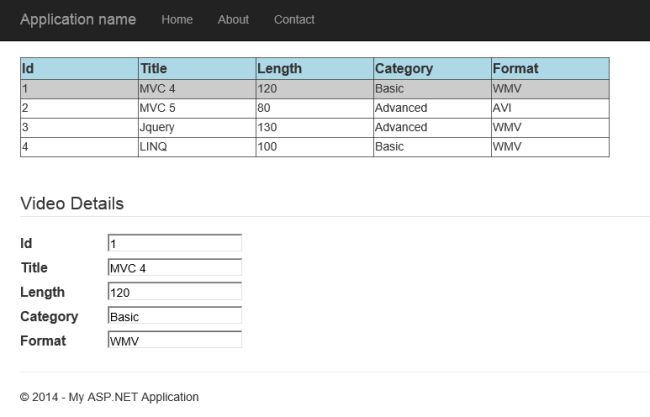650x417 pixels.
Task: Click the Id column header
Action: (79, 69)
